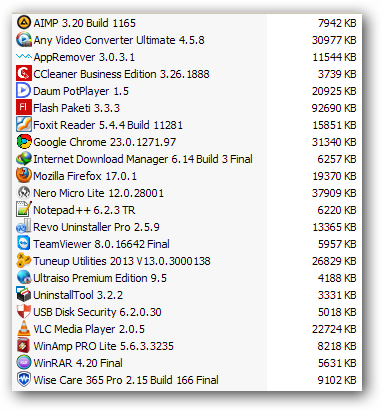Screen dimensions: 382x411
Task: Click the TeamViewer blue icon
Action: (x=24, y=243)
